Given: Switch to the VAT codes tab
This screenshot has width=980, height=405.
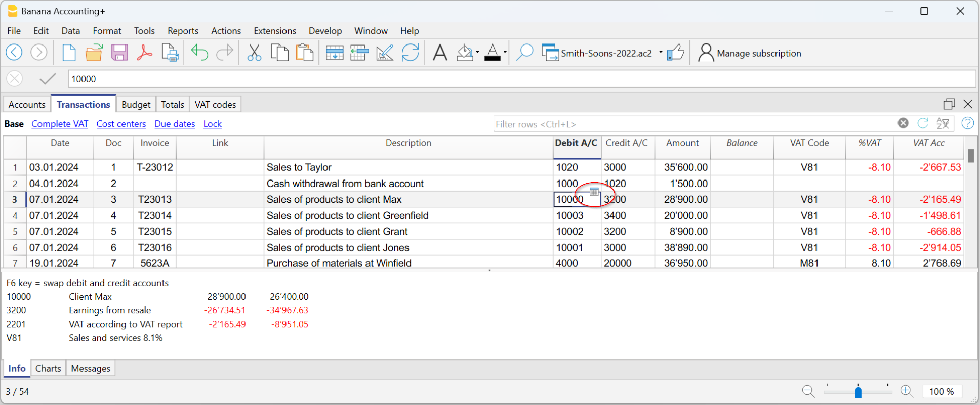Looking at the screenshot, I should [215, 104].
